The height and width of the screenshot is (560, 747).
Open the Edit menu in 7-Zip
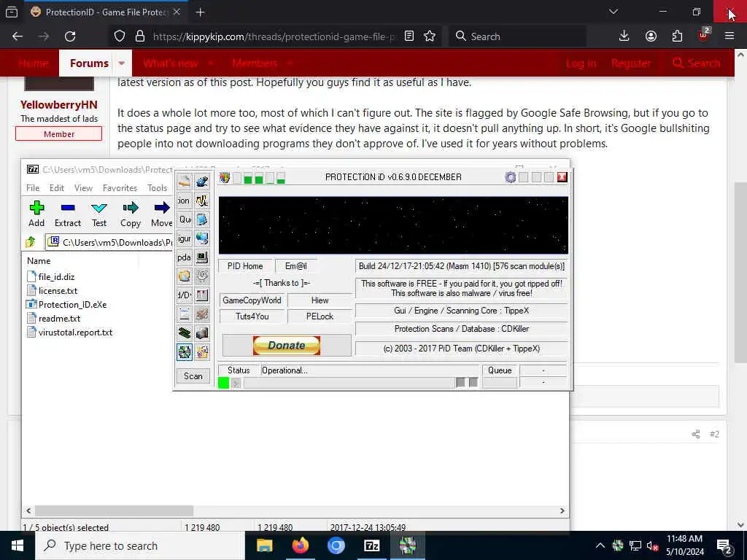[x=57, y=188]
